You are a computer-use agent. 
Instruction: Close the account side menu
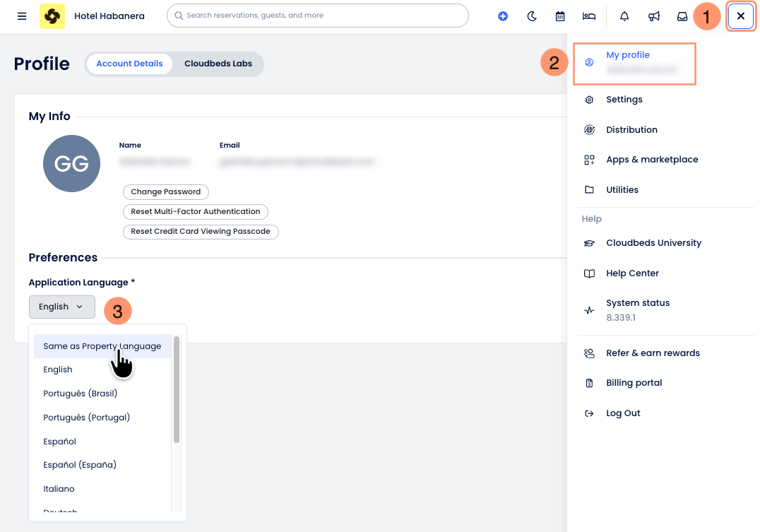click(x=740, y=16)
